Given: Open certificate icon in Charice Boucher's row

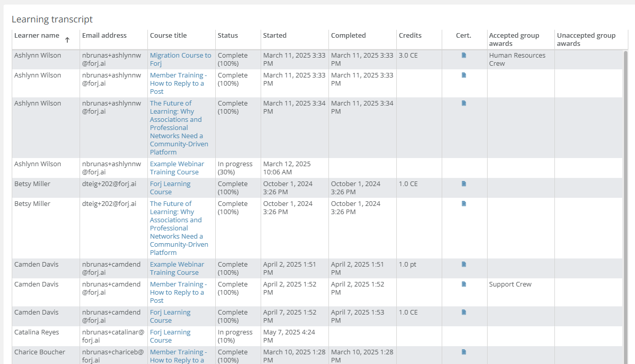Looking at the screenshot, I should coord(464,352).
